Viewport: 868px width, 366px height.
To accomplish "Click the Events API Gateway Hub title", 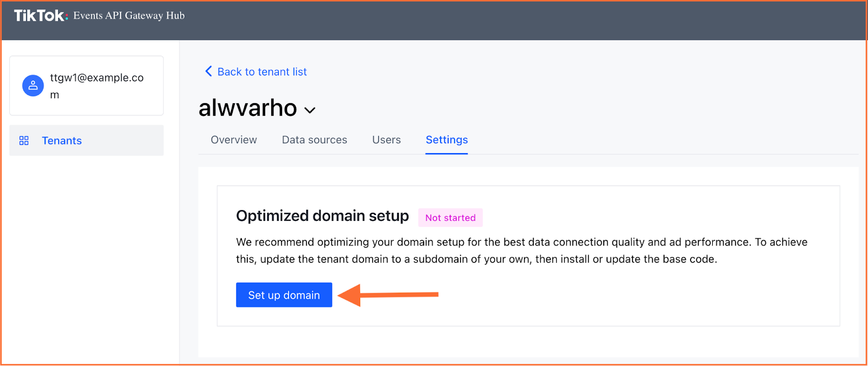I will [x=129, y=16].
